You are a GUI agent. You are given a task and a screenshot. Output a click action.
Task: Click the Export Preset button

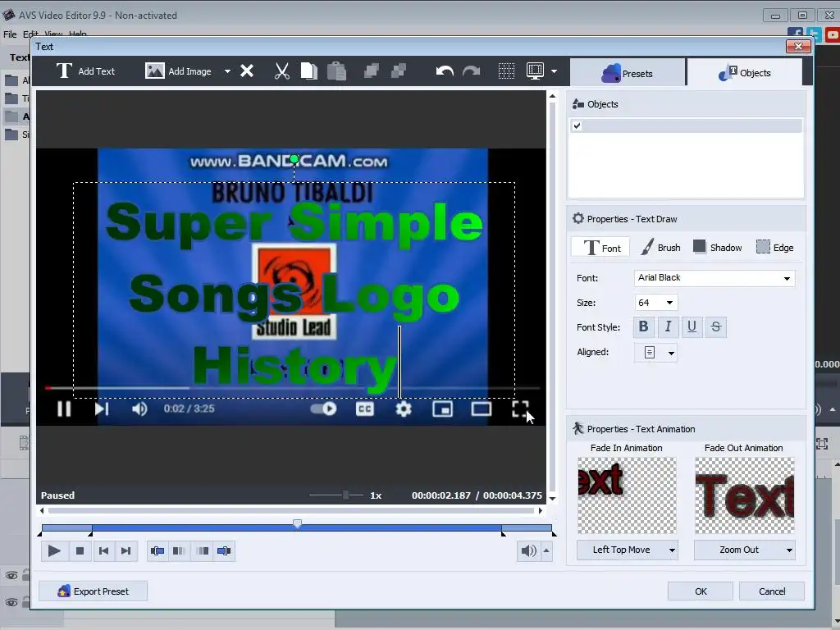click(x=94, y=591)
